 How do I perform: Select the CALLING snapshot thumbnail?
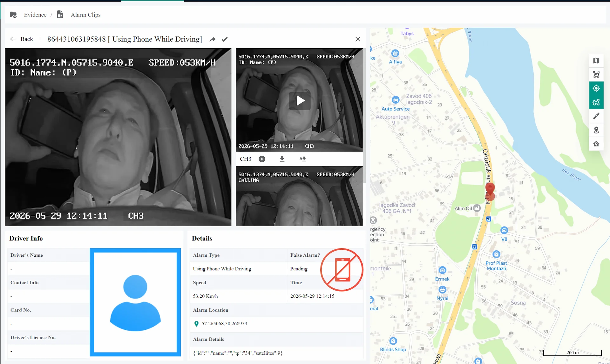(x=299, y=196)
